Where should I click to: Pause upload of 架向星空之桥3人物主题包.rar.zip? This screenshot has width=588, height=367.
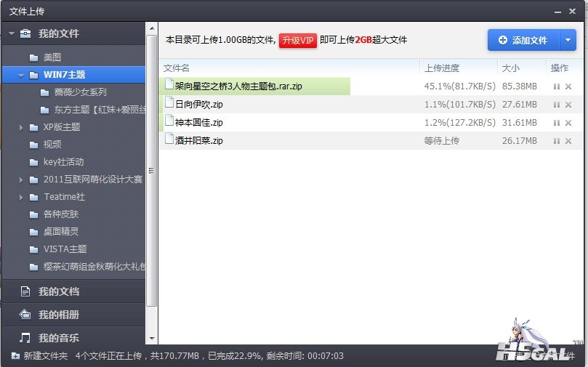pyautogui.click(x=556, y=86)
